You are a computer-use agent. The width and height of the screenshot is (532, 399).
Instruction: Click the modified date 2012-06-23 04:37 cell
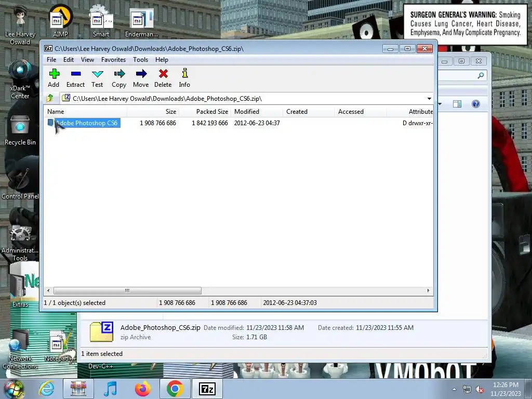(x=257, y=123)
